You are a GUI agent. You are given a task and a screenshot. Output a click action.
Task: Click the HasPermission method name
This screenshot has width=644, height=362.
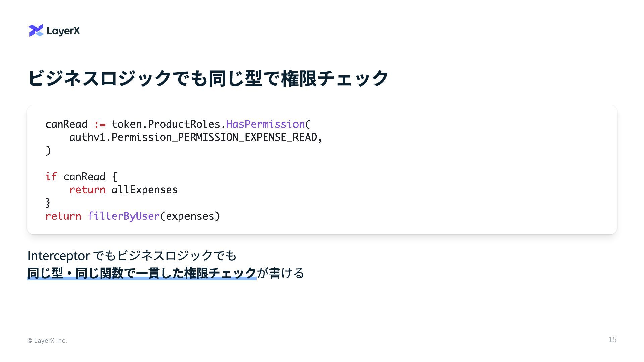pos(265,124)
